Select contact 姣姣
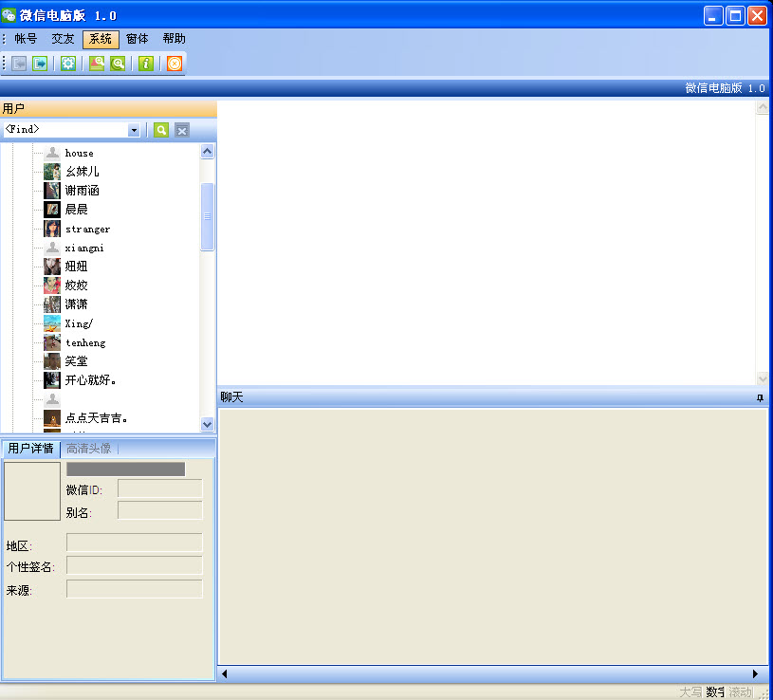Viewport: 773px width, 700px height. click(x=77, y=286)
